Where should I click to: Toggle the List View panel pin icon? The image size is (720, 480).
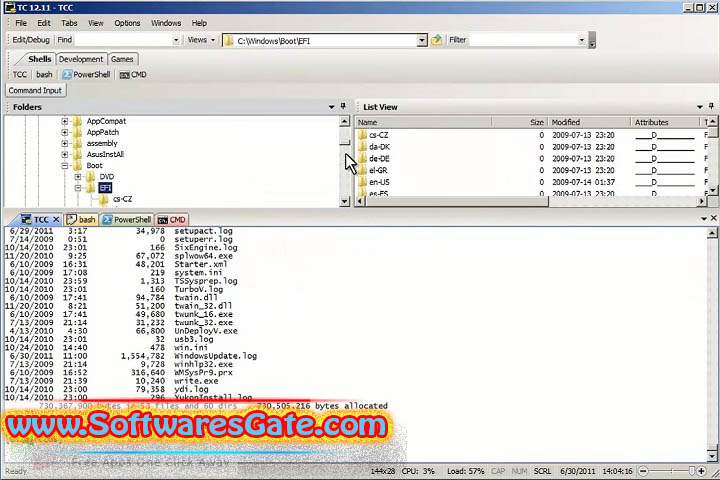[711, 107]
